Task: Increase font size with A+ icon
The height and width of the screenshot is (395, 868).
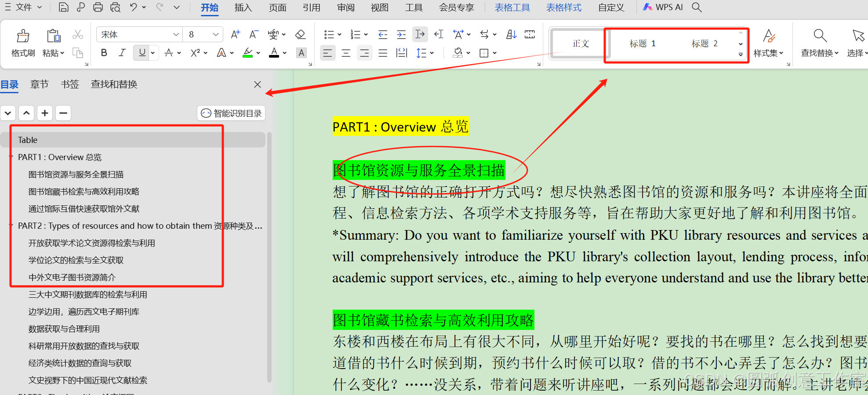Action: pyautogui.click(x=236, y=34)
